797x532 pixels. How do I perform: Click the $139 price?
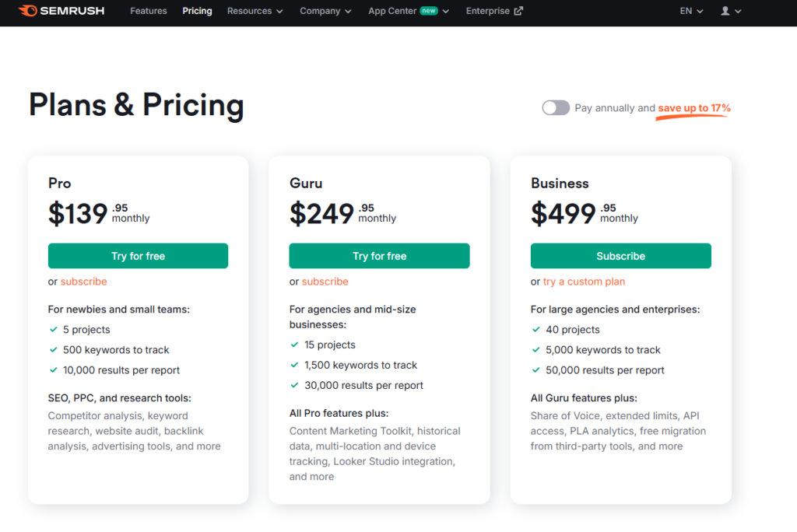click(78, 213)
